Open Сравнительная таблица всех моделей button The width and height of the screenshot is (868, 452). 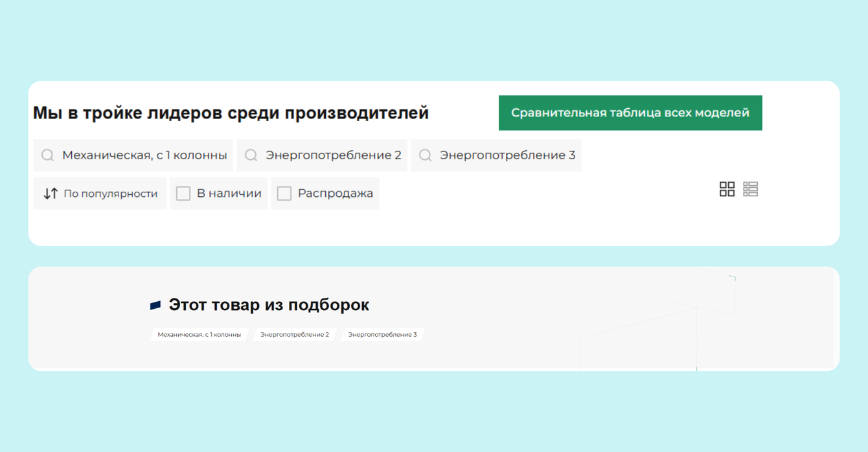(x=630, y=113)
